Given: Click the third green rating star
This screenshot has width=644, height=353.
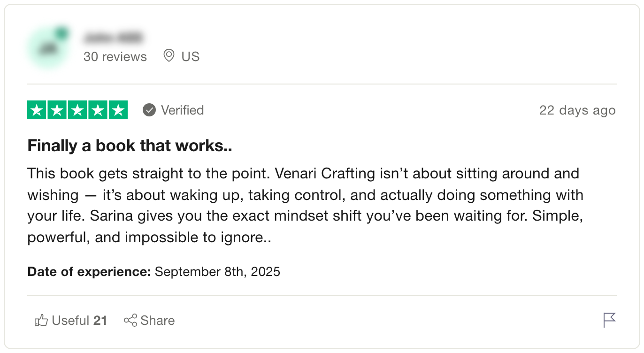Looking at the screenshot, I should click(77, 110).
